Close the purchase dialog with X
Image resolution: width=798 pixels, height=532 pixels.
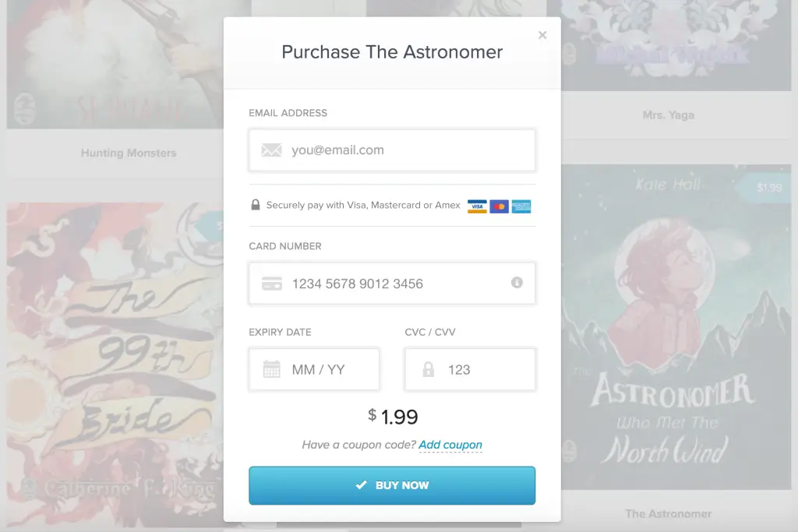point(542,35)
